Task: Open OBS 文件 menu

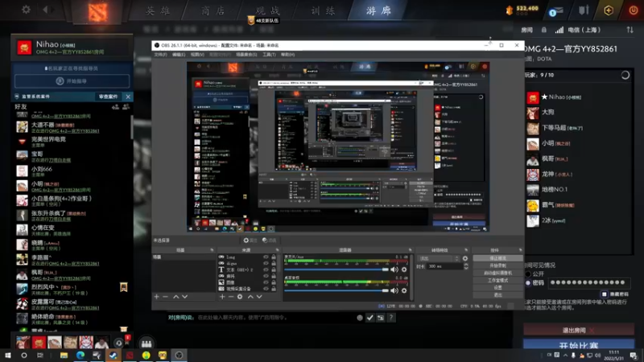Action: 160,55
